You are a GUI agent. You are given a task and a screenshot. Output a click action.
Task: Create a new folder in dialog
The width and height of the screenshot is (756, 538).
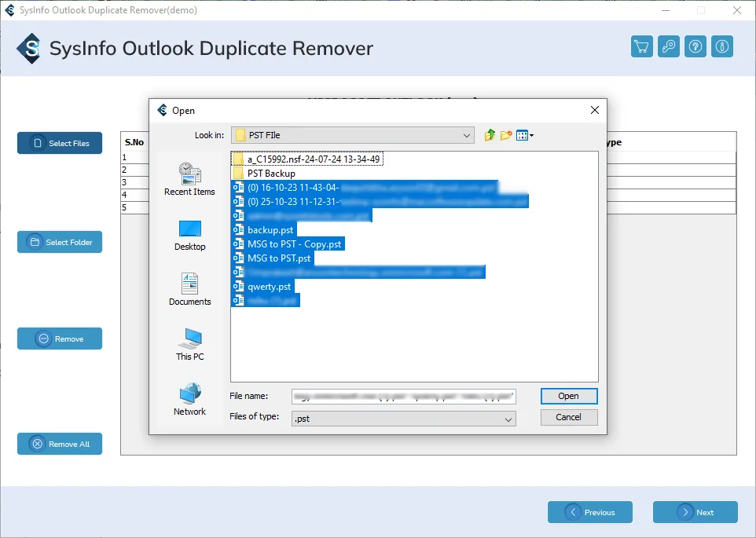click(x=506, y=135)
